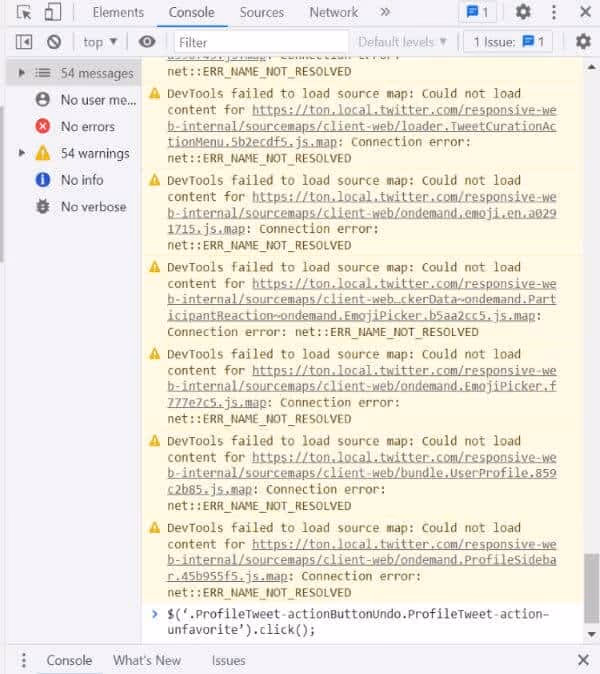Viewport: 600px width, 674px height.
Task: Show more tabs with double chevron
Action: [x=385, y=12]
